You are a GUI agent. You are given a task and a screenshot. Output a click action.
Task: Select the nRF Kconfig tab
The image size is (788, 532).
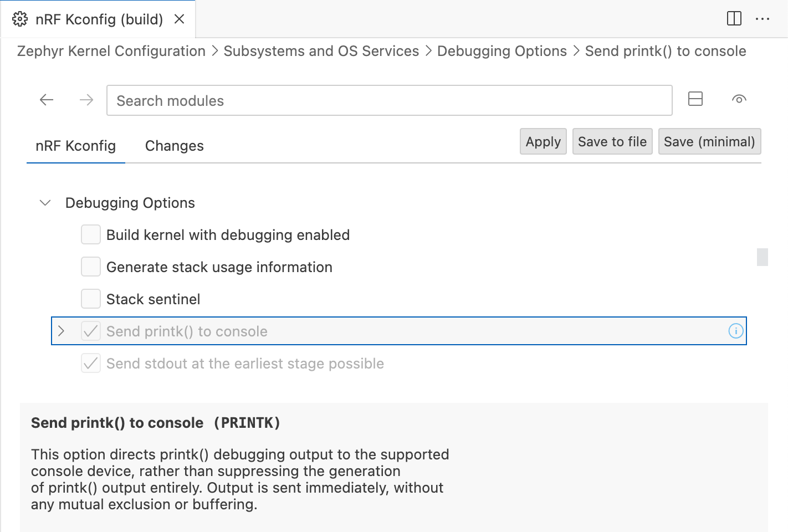[x=76, y=146]
